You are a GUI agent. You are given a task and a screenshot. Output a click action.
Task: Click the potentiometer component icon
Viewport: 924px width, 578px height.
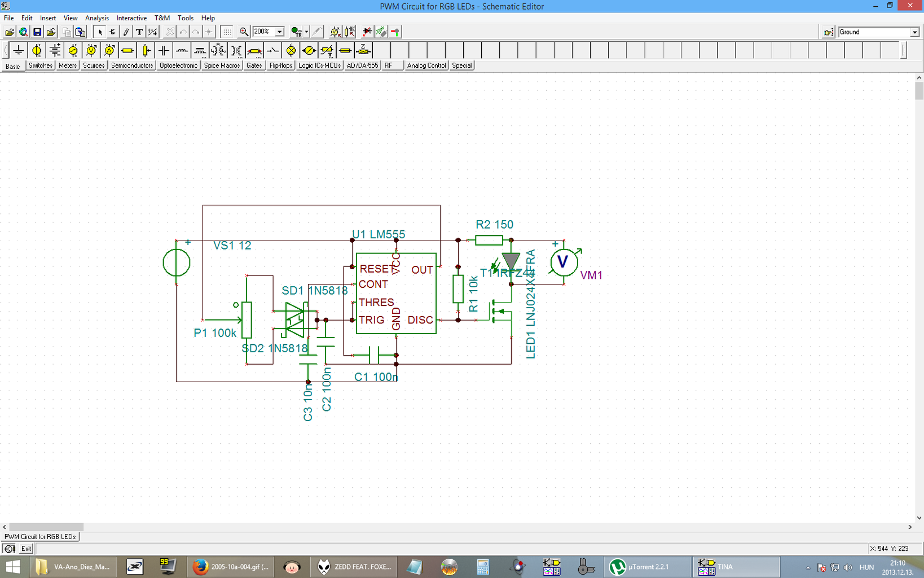coord(146,51)
